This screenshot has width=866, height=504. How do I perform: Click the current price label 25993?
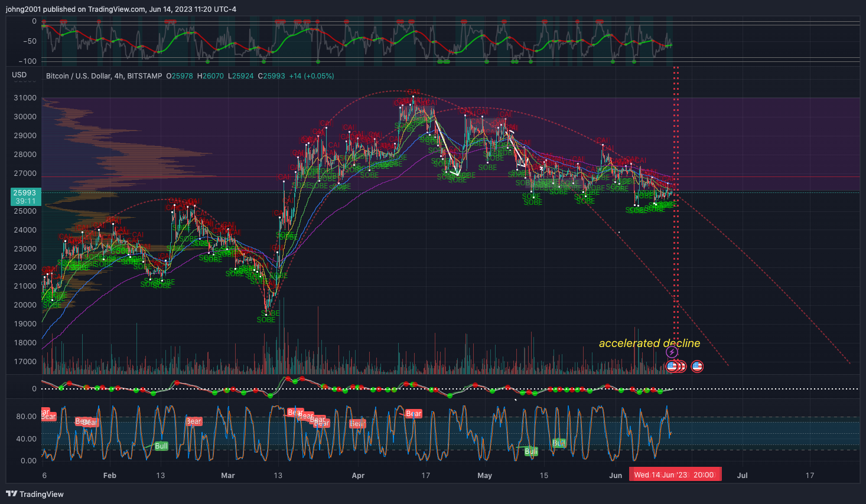click(25, 192)
